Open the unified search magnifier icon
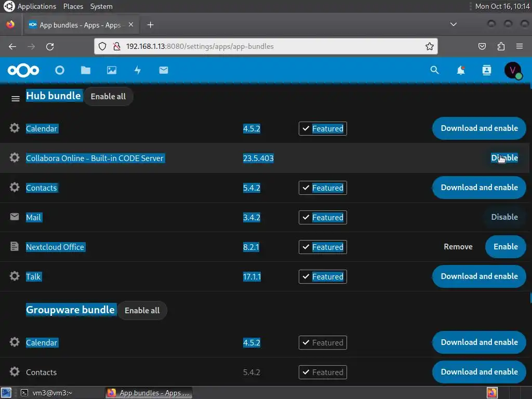The height and width of the screenshot is (399, 532). (x=435, y=70)
